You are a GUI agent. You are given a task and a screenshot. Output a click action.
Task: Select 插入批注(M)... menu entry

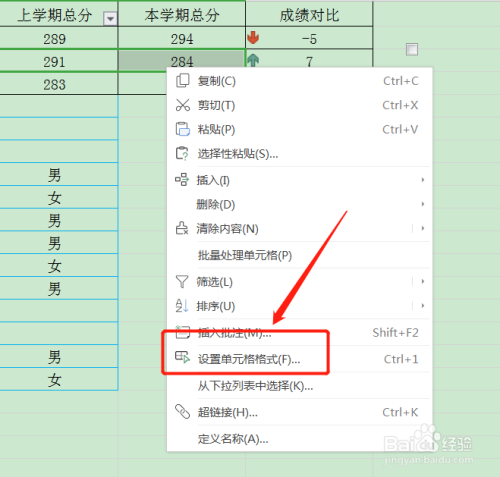tap(299, 333)
